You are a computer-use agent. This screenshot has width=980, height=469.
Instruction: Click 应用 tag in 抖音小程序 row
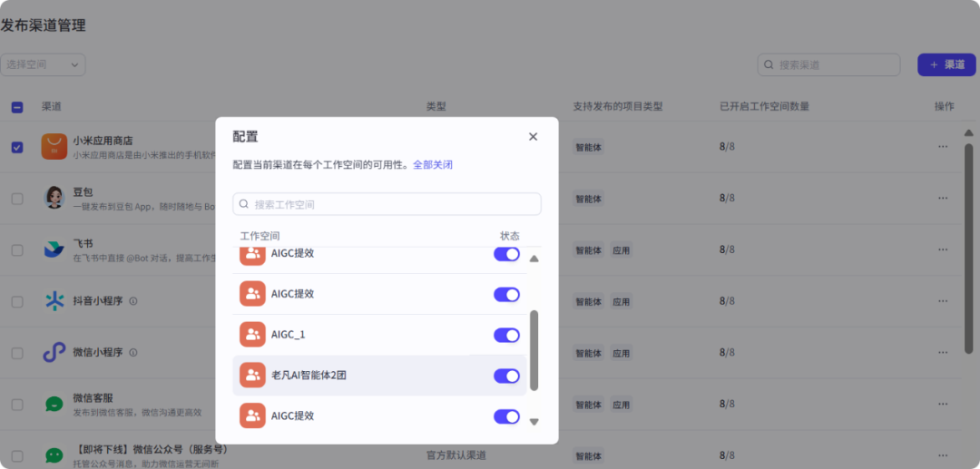pyautogui.click(x=622, y=302)
